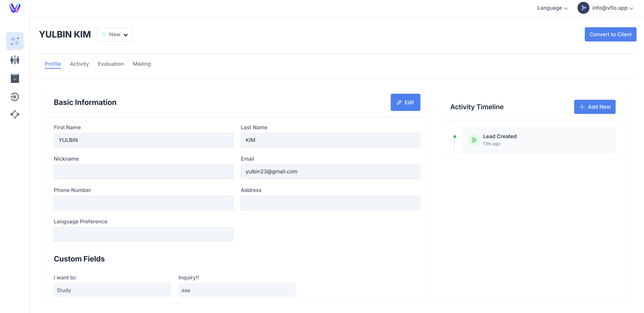The width and height of the screenshot is (644, 313).
Task: Open the sparkles leads sidebar icon
Action: coord(15,41)
